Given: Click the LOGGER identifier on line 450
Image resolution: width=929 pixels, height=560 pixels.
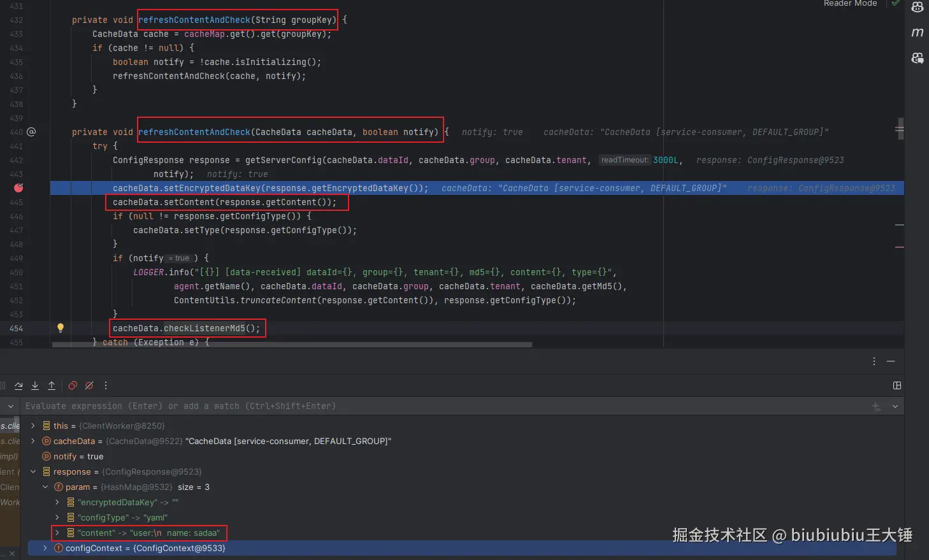Looking at the screenshot, I should (148, 272).
